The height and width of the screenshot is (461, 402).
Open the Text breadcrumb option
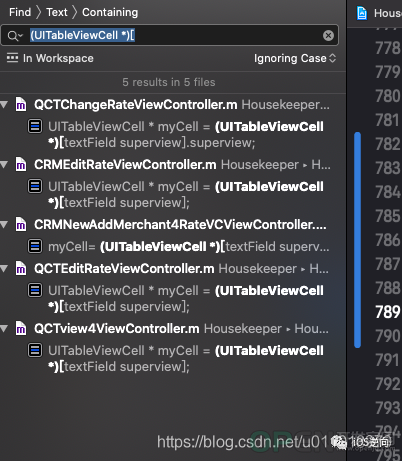click(x=57, y=12)
